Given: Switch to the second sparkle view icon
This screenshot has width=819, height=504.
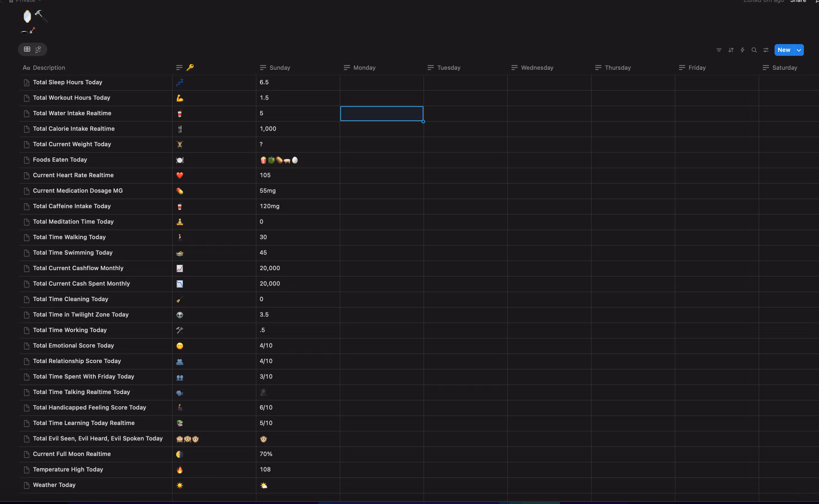Looking at the screenshot, I should click(x=38, y=49).
